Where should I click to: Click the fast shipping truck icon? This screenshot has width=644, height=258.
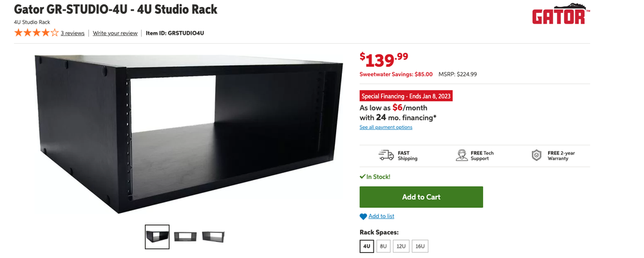pyautogui.click(x=386, y=155)
